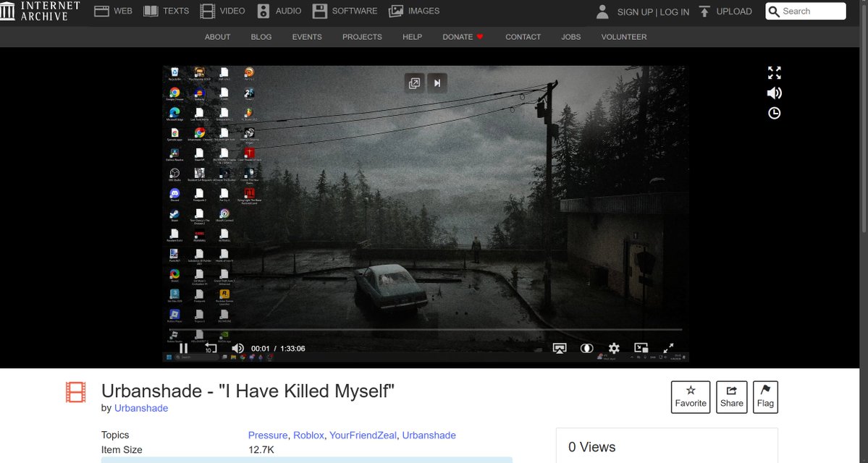Open the Urbanshade uploader link under the title

click(x=141, y=408)
